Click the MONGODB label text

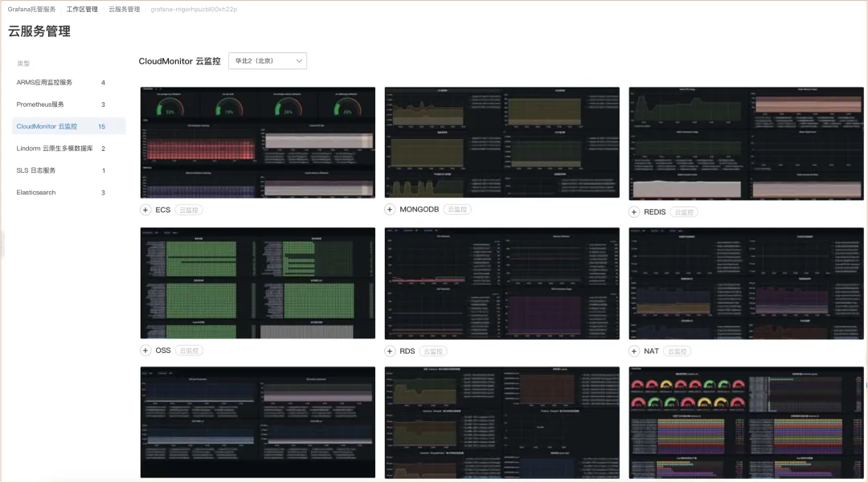pos(419,210)
